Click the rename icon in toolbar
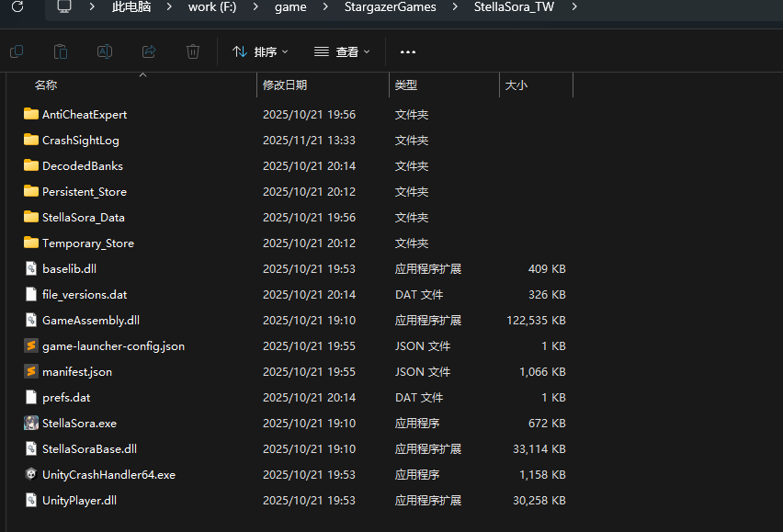 point(105,51)
